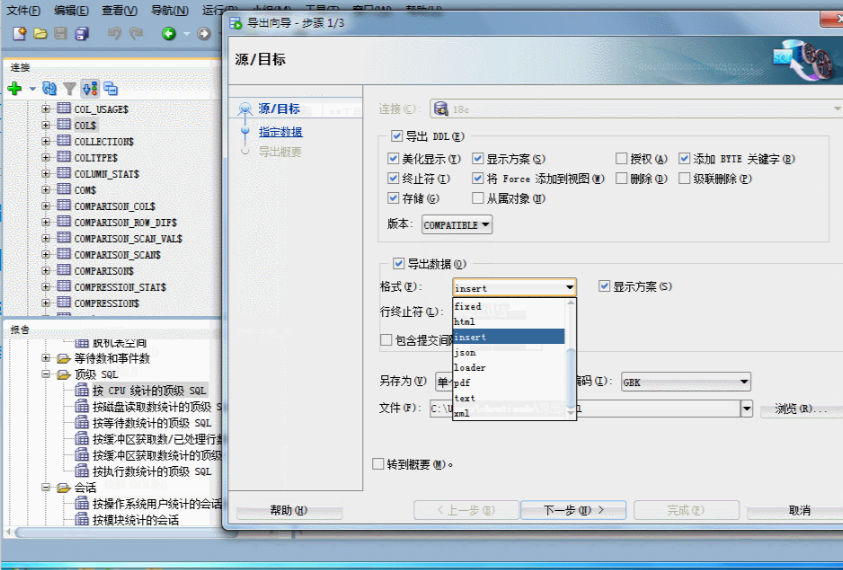
Task: Toggle the 导出 DDL checkbox
Action: coord(397,136)
